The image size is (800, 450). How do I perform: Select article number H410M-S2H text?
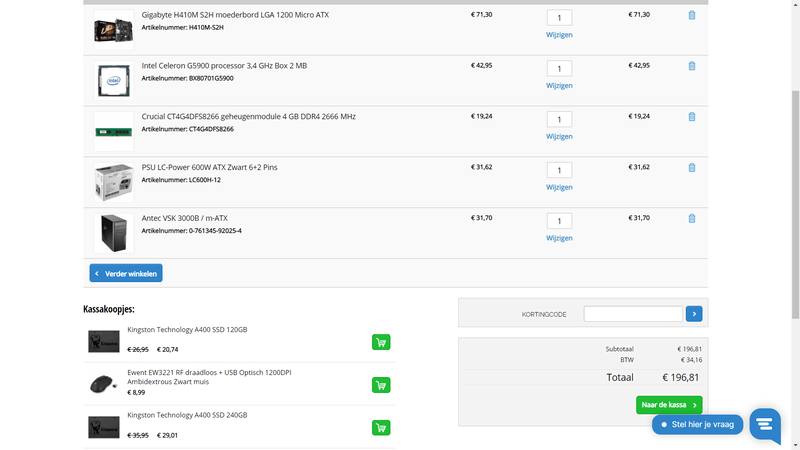(206, 28)
